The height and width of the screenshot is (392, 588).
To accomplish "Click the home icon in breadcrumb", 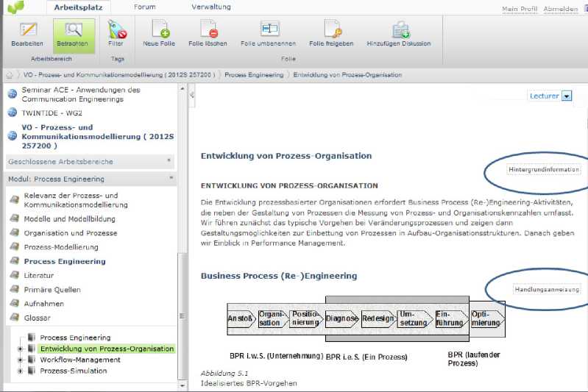I will (10, 75).
